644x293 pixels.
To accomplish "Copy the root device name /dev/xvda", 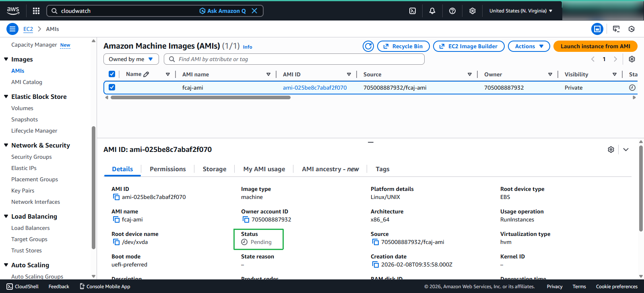I will click(x=116, y=242).
